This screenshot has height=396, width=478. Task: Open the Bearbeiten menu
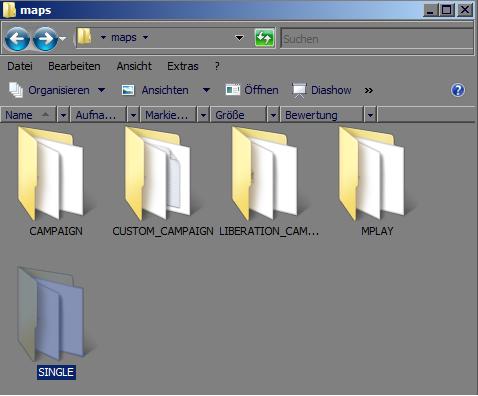74,66
